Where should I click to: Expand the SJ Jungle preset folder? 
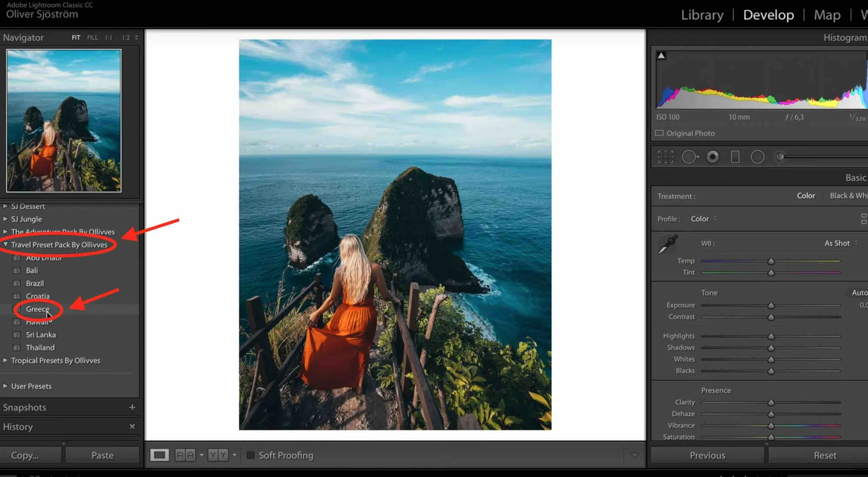[x=5, y=219]
